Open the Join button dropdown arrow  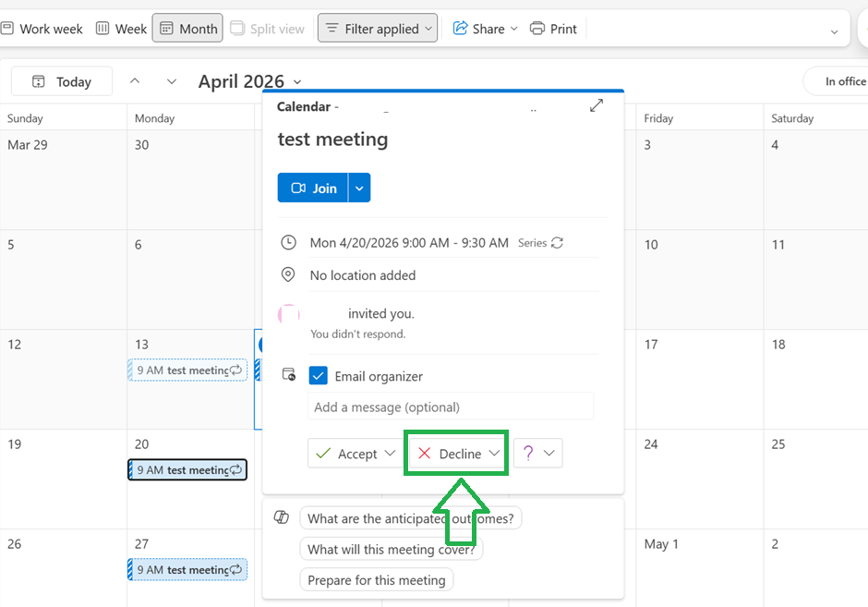tap(359, 188)
